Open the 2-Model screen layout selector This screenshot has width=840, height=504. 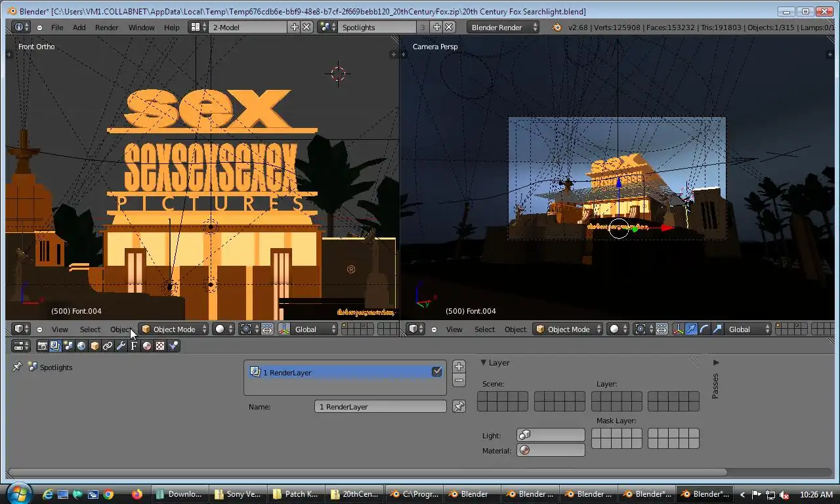[x=198, y=27]
